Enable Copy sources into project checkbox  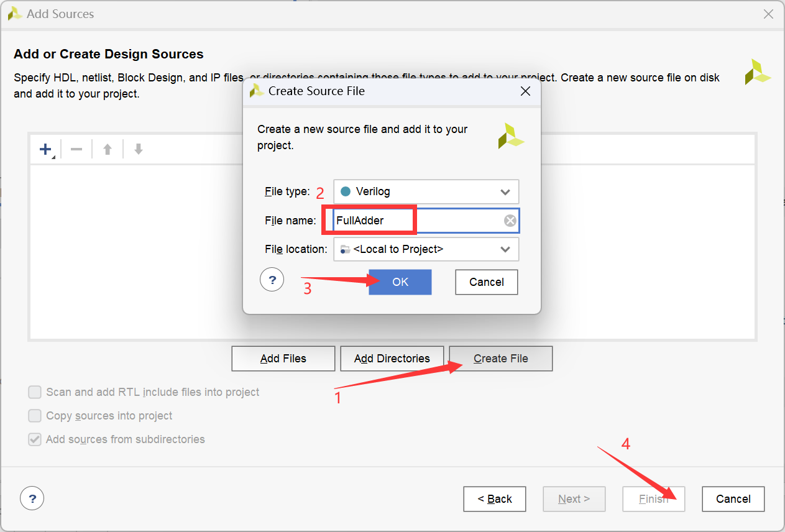point(35,416)
